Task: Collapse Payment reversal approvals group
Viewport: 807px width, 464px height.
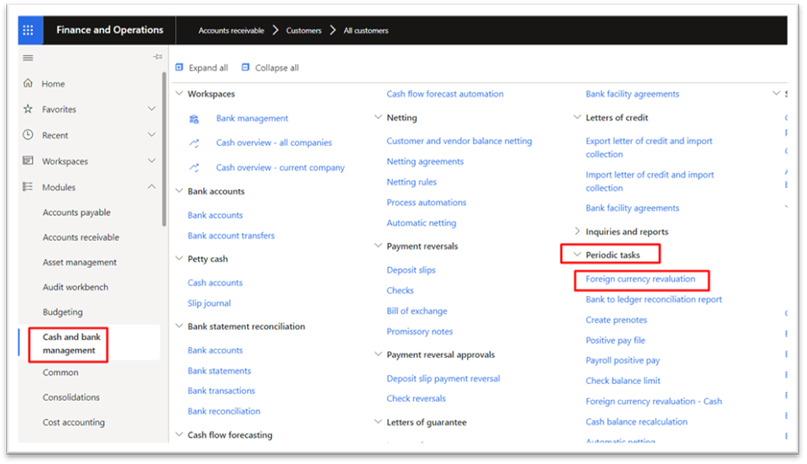Action: [378, 354]
